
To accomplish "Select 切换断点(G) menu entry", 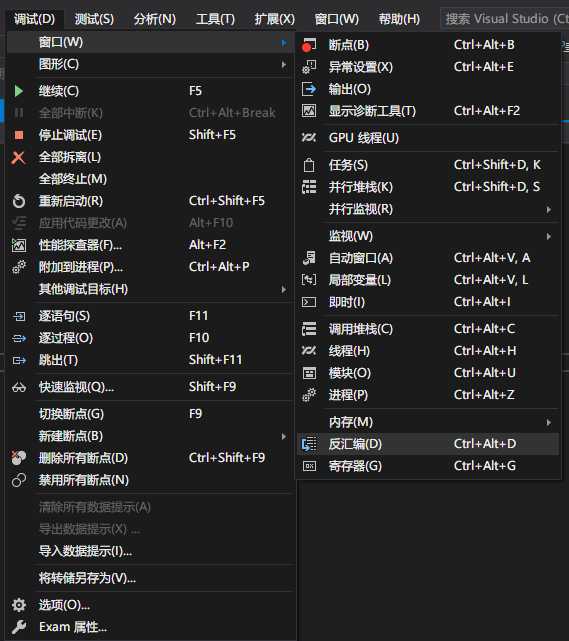I will pyautogui.click(x=150, y=414).
